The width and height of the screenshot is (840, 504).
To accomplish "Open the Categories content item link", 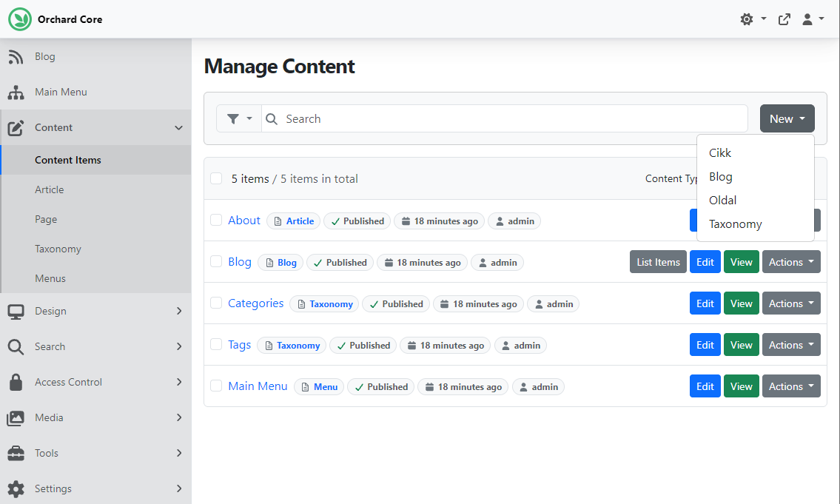I will tap(255, 303).
